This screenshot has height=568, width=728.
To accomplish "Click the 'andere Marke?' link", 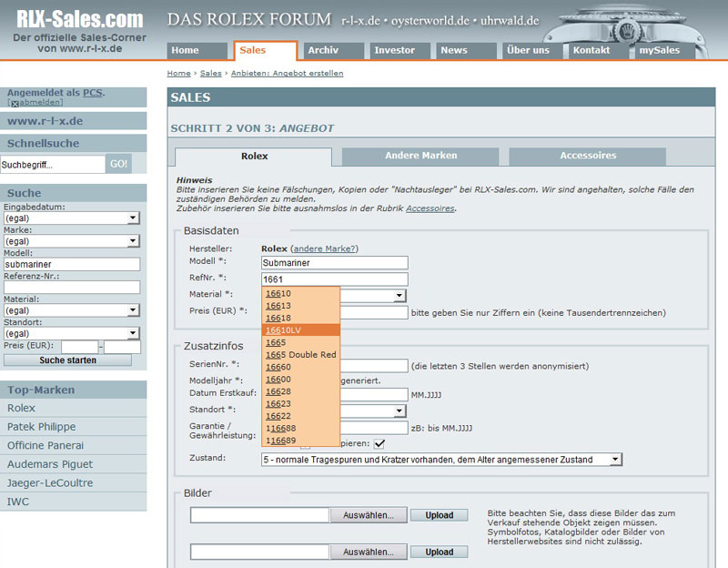I will [x=324, y=248].
